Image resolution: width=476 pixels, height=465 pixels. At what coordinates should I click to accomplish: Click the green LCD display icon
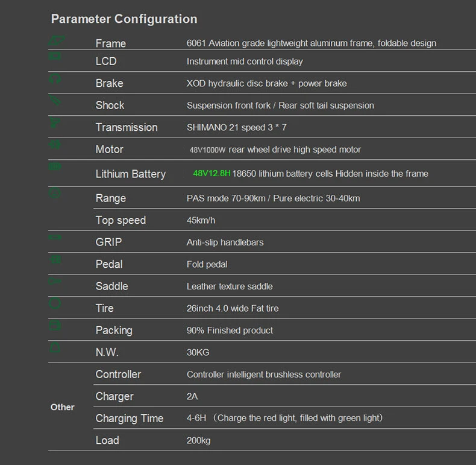(x=55, y=57)
